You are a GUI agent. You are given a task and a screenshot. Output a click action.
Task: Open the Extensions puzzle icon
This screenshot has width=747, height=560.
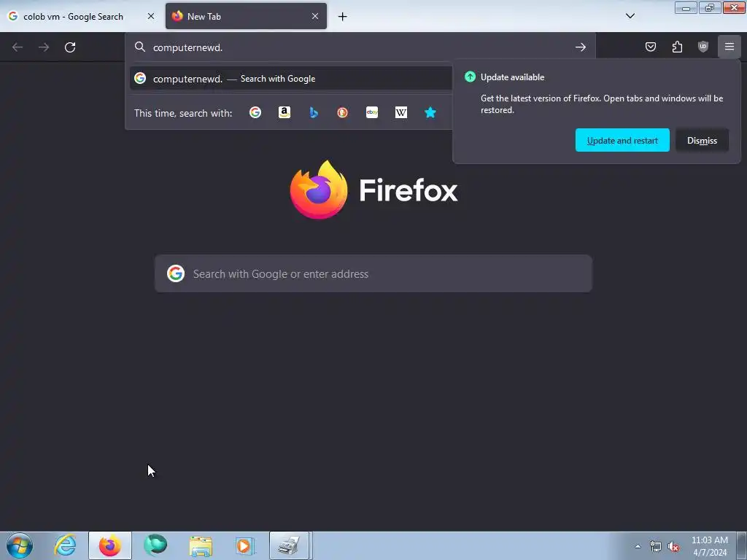tap(677, 47)
